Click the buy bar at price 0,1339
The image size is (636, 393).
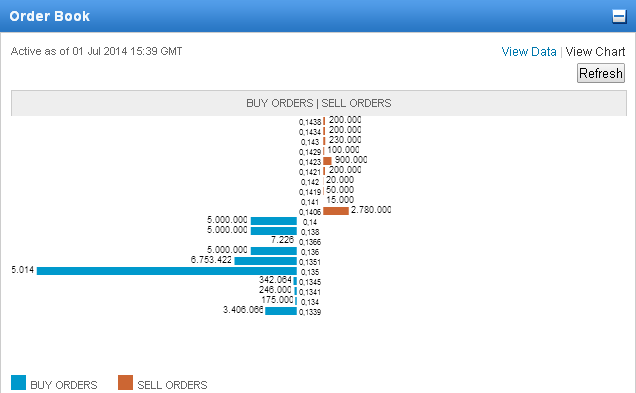coord(281,311)
